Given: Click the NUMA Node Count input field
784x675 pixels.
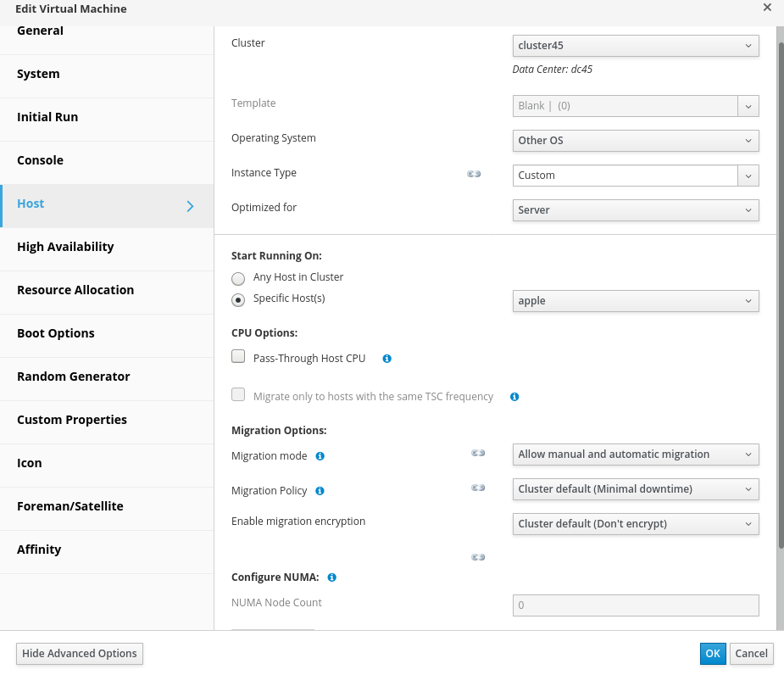Looking at the screenshot, I should (x=635, y=605).
